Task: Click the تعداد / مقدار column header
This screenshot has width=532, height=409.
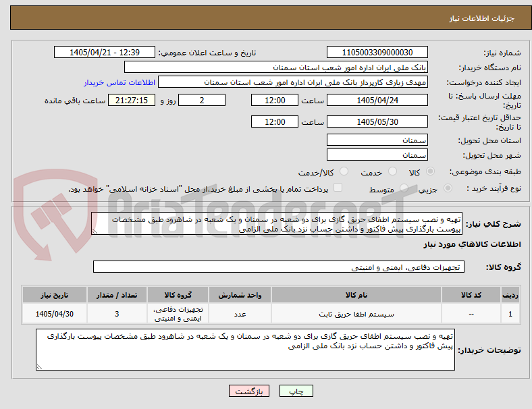Action: (x=117, y=295)
